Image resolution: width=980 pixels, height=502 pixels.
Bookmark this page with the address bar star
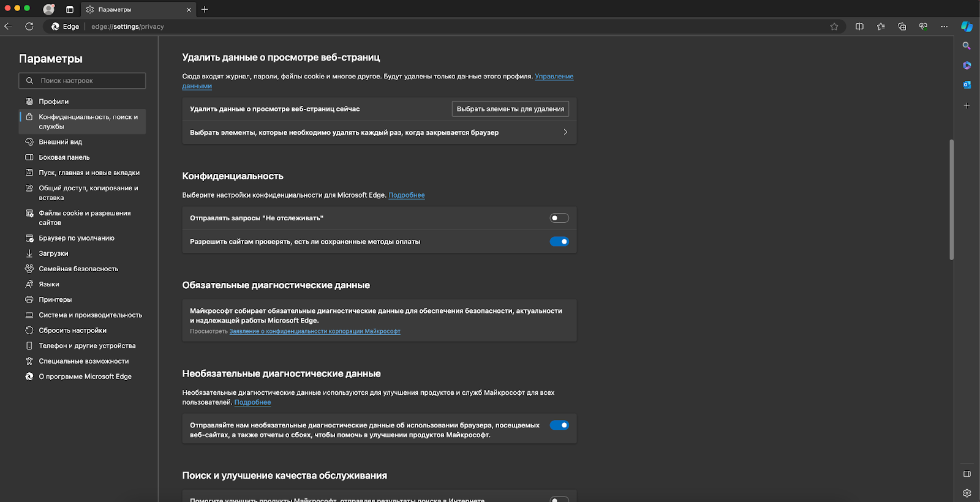834,26
